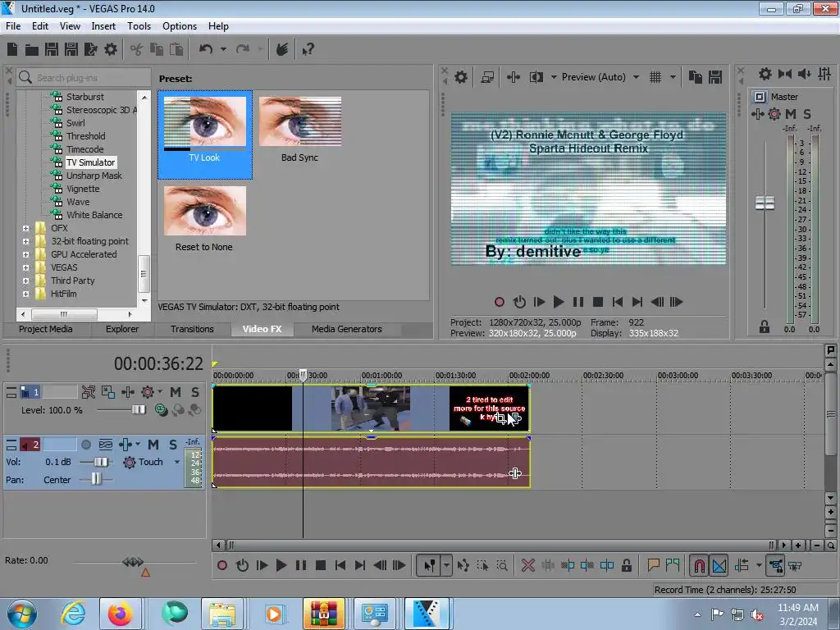Switch to the Media Generators tab
The width and height of the screenshot is (840, 630).
pos(347,329)
